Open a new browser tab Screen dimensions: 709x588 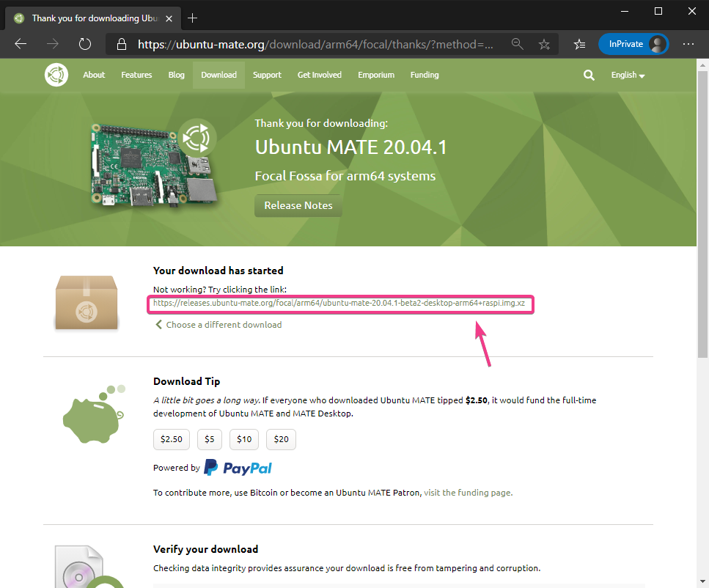(193, 18)
